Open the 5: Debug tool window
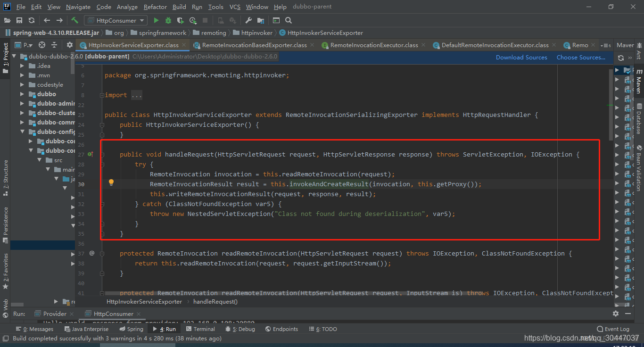The image size is (644, 347). click(240, 329)
